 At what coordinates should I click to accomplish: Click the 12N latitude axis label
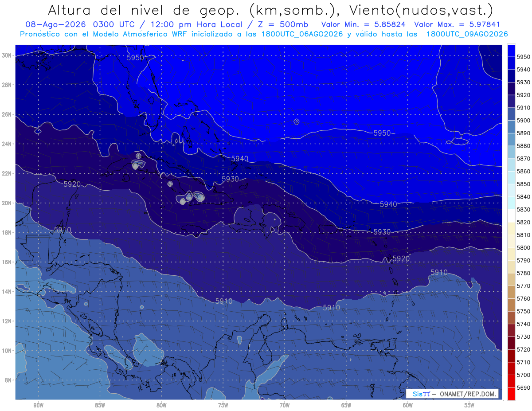tap(7, 321)
